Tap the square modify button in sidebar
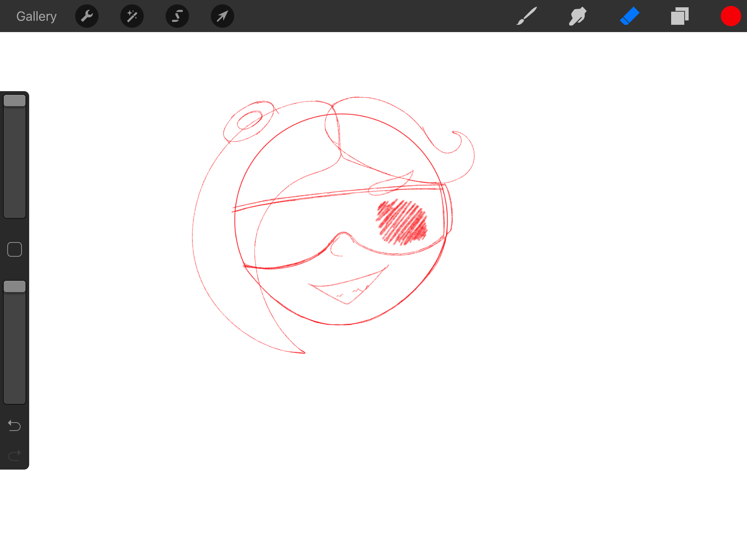 (x=15, y=249)
